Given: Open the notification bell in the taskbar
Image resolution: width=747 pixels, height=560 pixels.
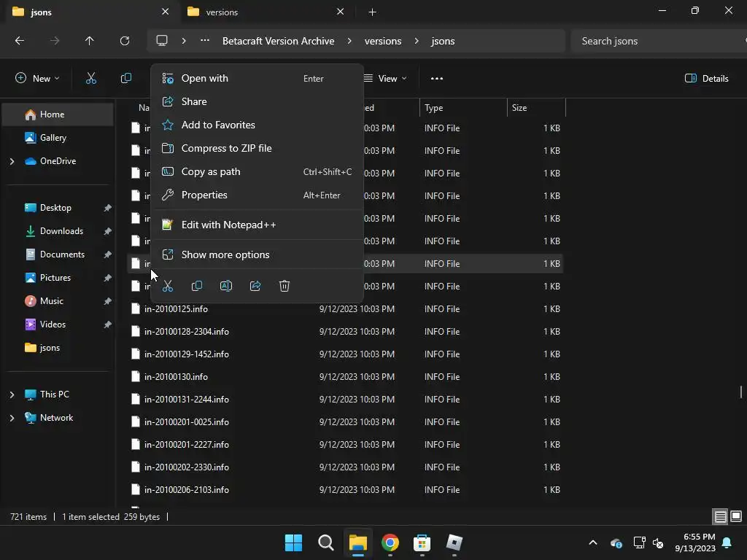Looking at the screenshot, I should 727,542.
